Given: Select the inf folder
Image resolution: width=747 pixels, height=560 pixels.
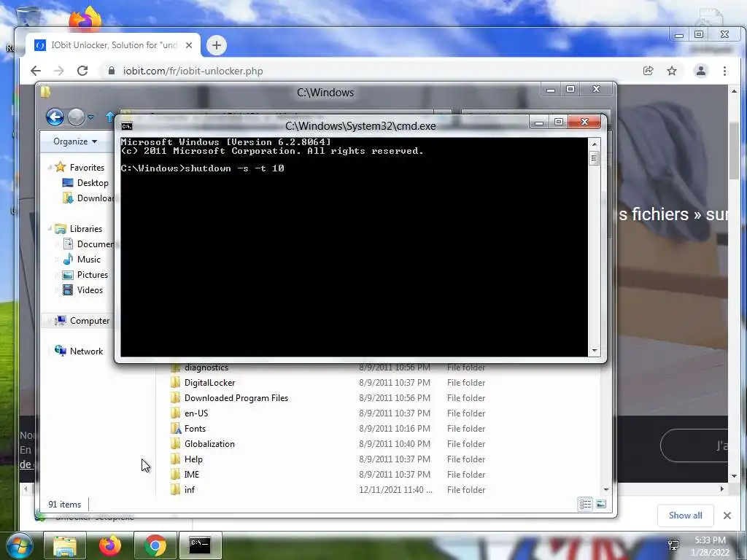Looking at the screenshot, I should (x=189, y=489).
